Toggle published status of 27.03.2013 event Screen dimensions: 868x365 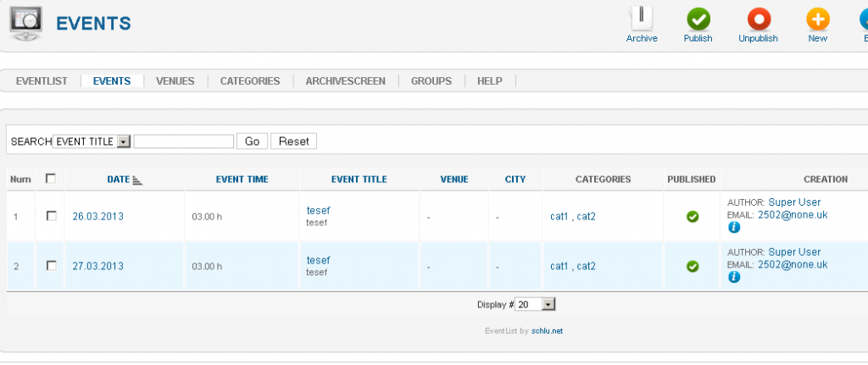(693, 267)
